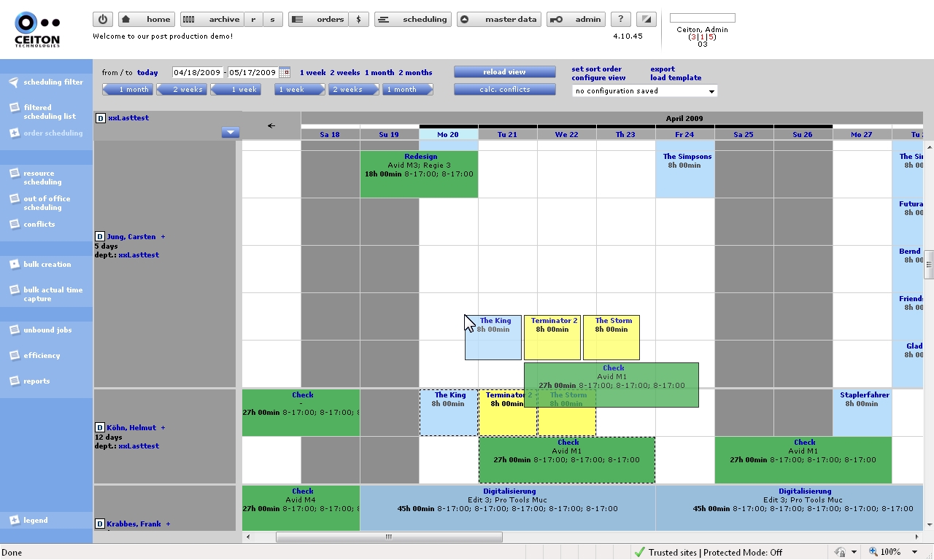
Task: Click the power logout icon
Action: [103, 20]
